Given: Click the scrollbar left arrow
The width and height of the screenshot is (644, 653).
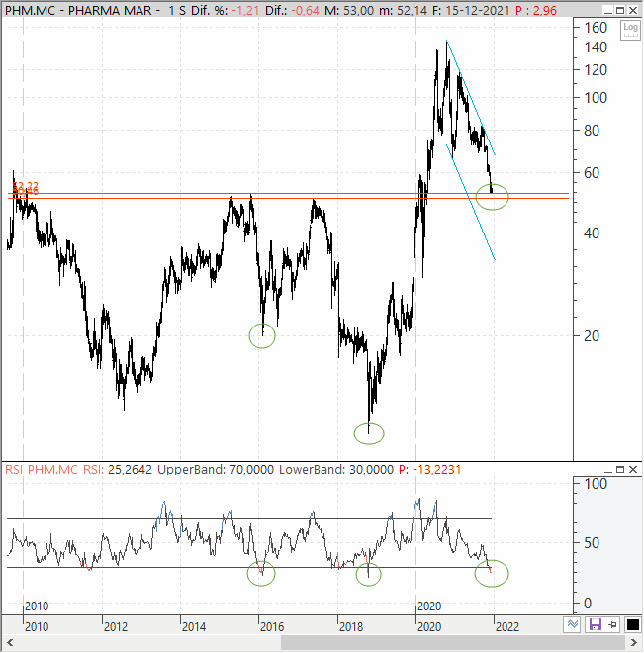Looking at the screenshot, I should [10, 642].
